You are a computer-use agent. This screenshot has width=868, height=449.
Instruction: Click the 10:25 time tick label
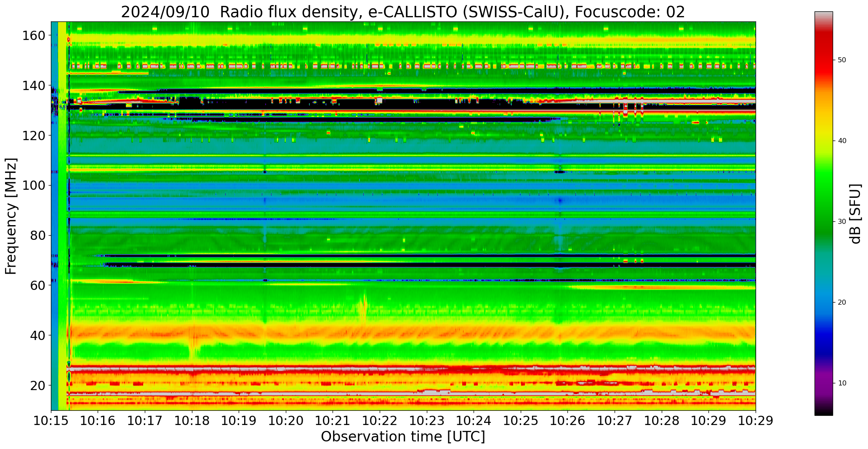pos(521,421)
